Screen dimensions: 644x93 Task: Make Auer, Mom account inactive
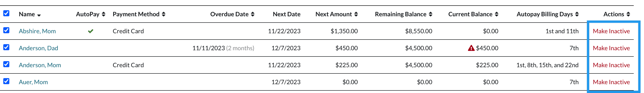[611, 82]
